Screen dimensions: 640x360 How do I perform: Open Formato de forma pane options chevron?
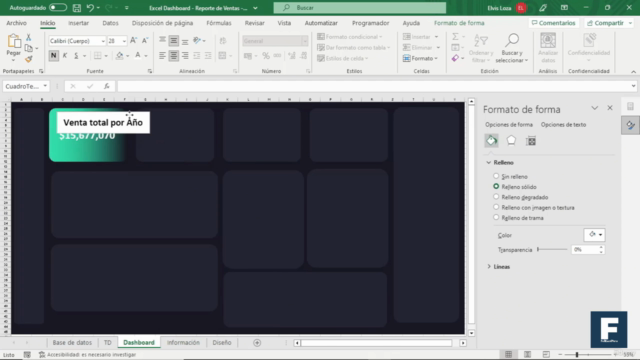click(595, 108)
